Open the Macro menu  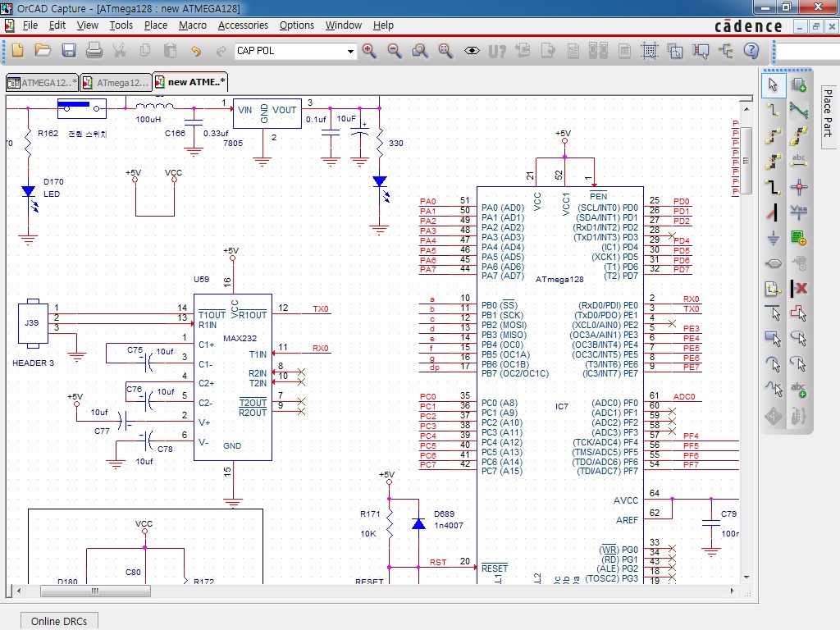(x=192, y=25)
